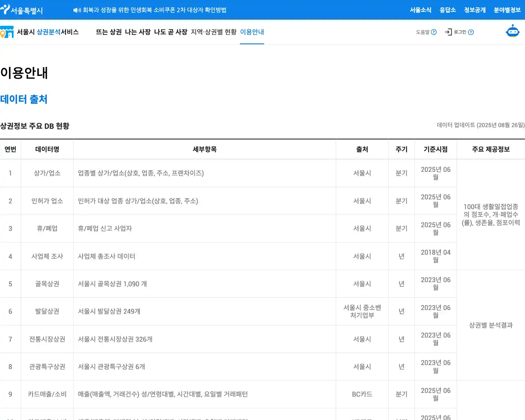This screenshot has height=420, width=525.
Task: Click the help icon next to 로그인
Action: [x=471, y=32]
